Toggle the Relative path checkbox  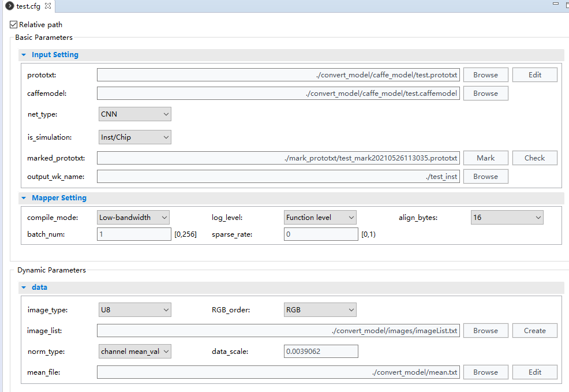pos(13,24)
